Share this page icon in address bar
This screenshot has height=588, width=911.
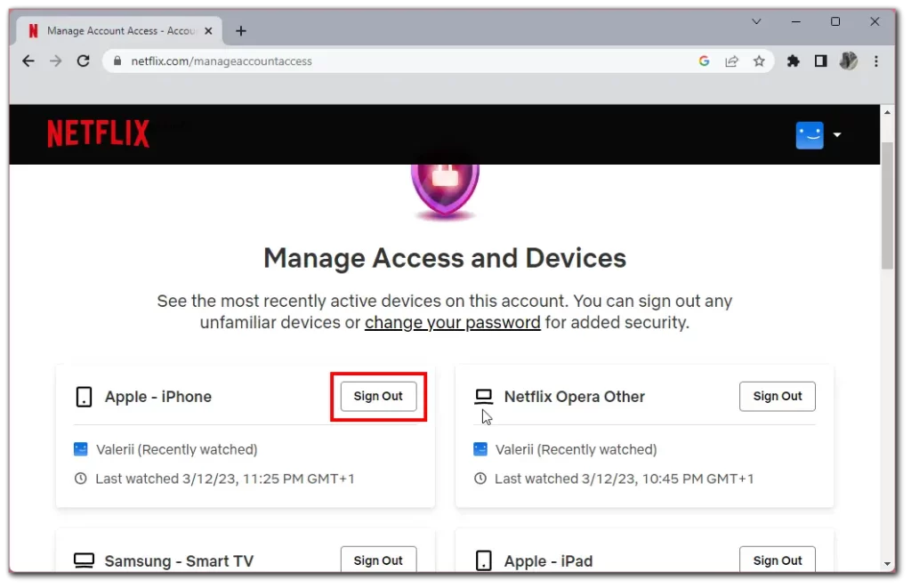pos(731,61)
